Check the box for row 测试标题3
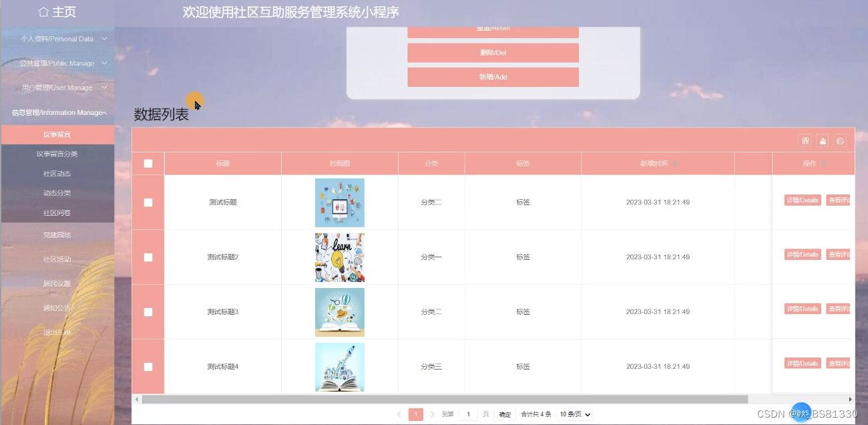This screenshot has height=425, width=868. pos(148,312)
